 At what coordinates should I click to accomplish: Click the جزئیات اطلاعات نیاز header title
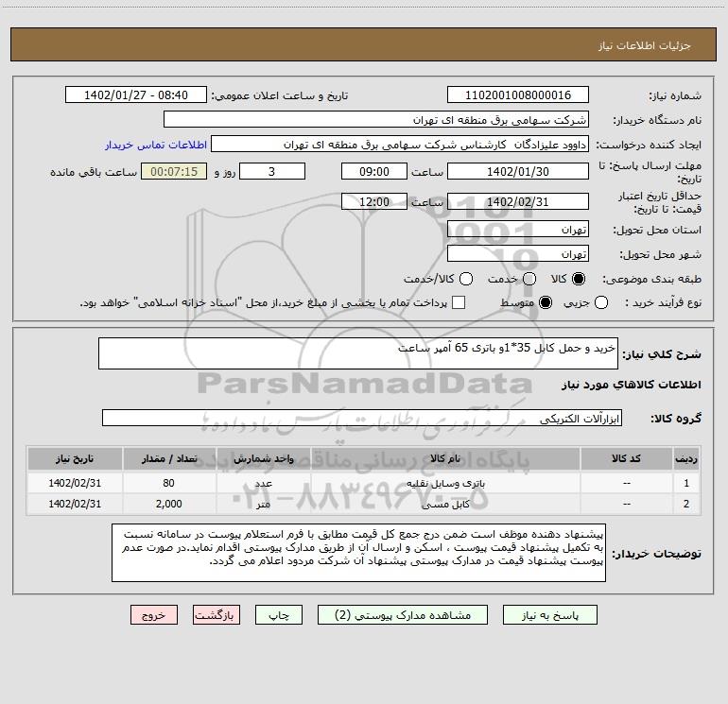[645, 45]
